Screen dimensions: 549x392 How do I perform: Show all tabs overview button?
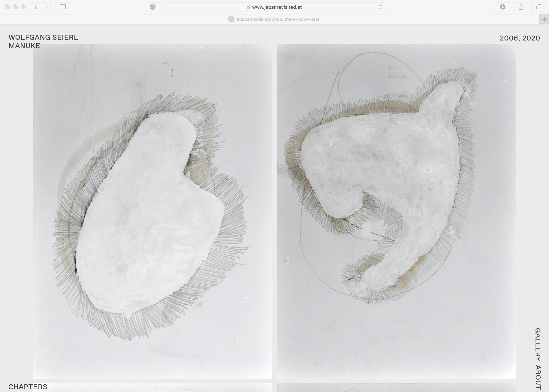pos(539,7)
